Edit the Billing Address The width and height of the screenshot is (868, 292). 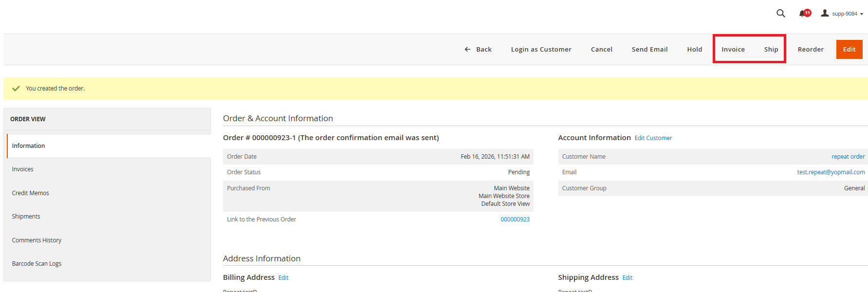point(283,278)
